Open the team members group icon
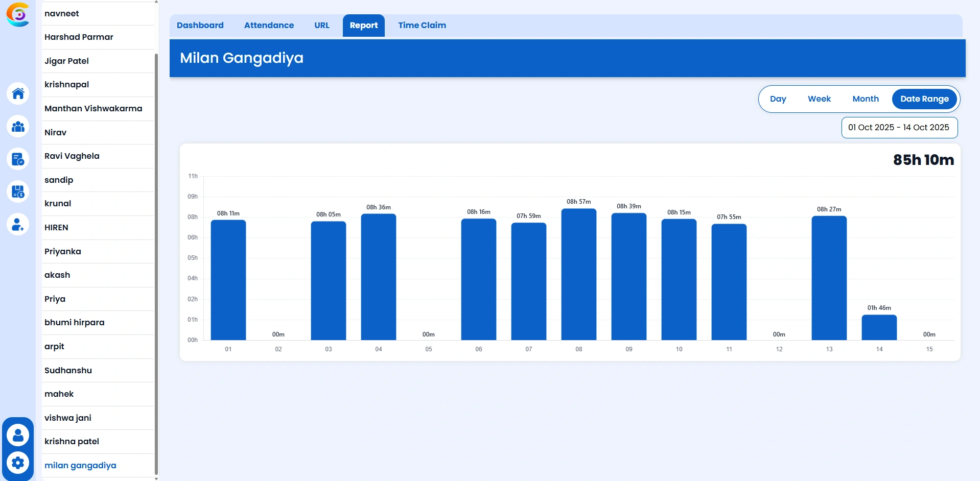Screen dimensions: 980x481 click(x=18, y=127)
